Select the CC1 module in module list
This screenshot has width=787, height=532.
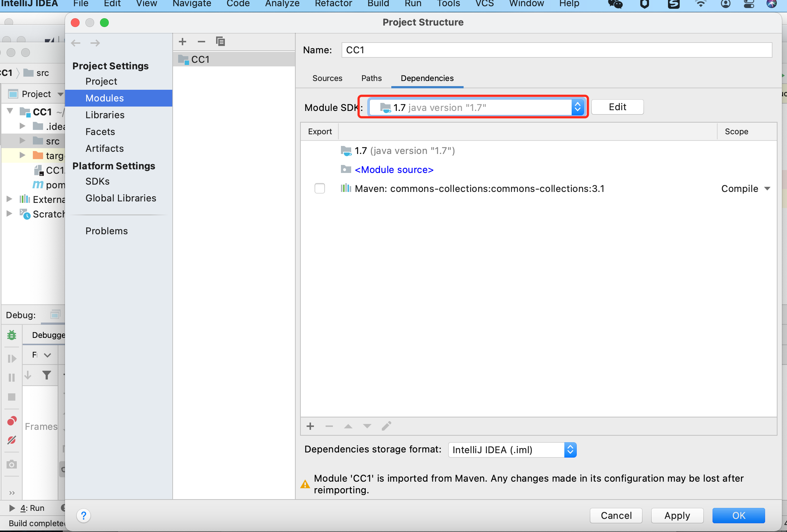pos(234,59)
